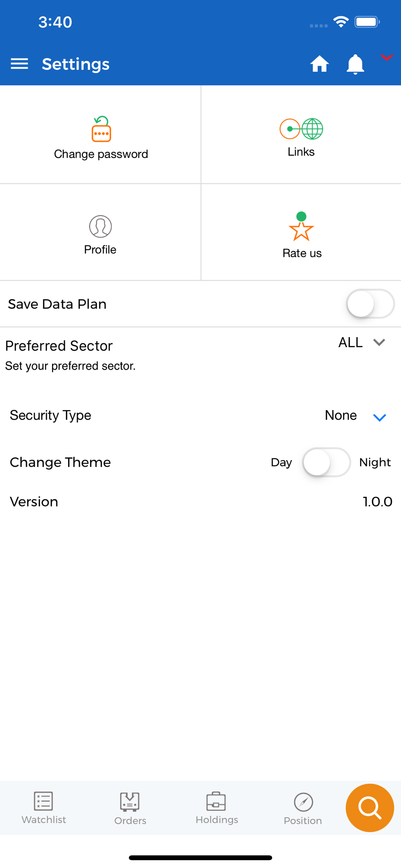Image resolution: width=401 pixels, height=868 pixels.
Task: Switch to the Watchlist tab
Action: click(44, 808)
